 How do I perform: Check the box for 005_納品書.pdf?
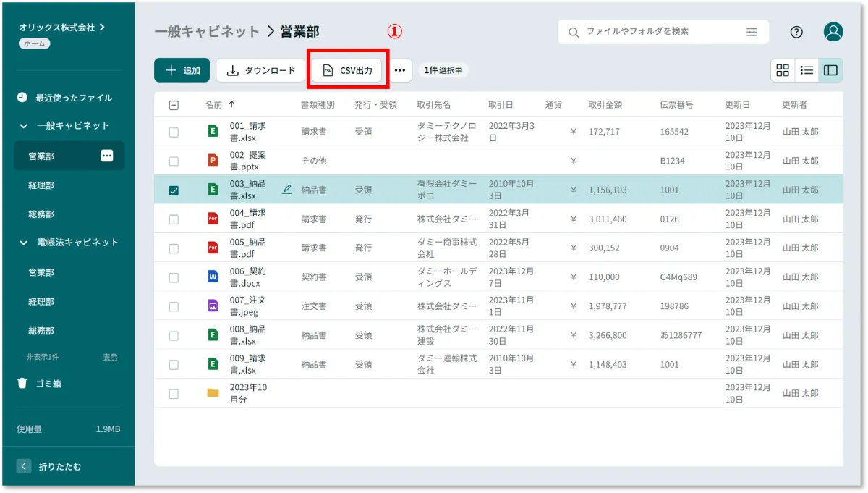pyautogui.click(x=174, y=248)
